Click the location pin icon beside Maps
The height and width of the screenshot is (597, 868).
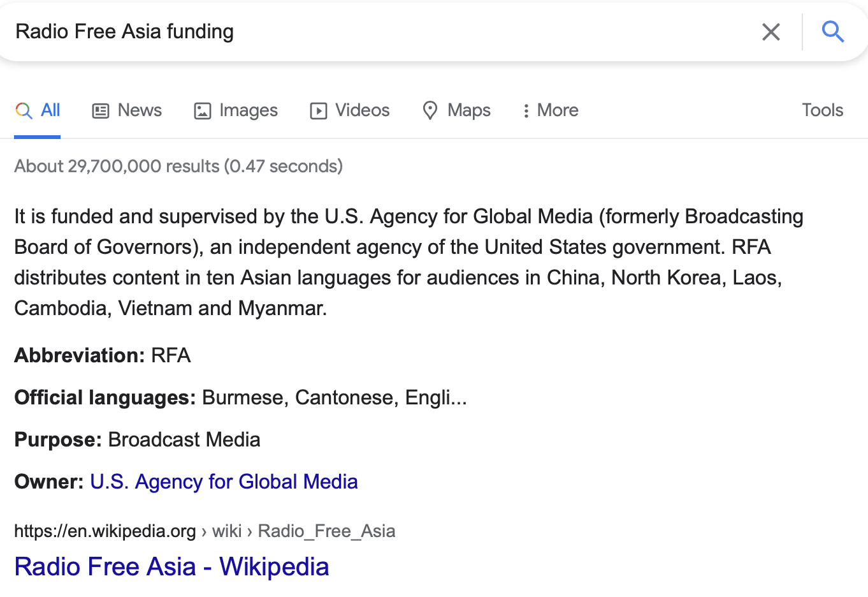coord(430,110)
